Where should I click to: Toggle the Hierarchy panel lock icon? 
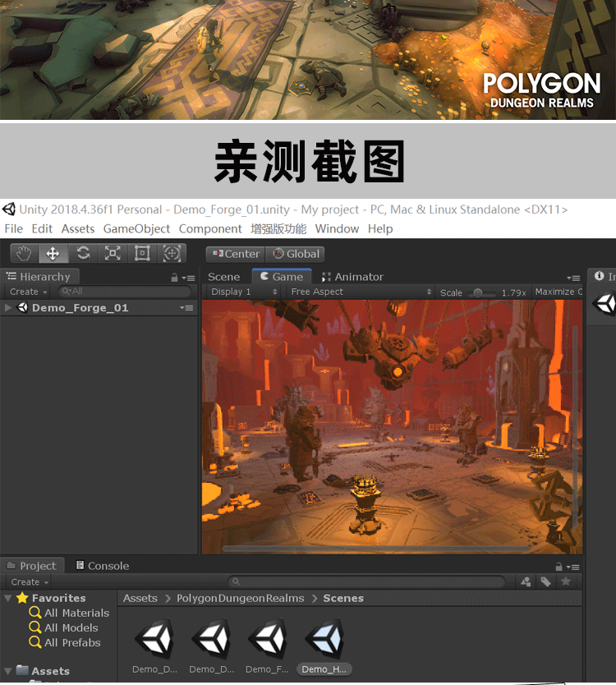coord(174,278)
